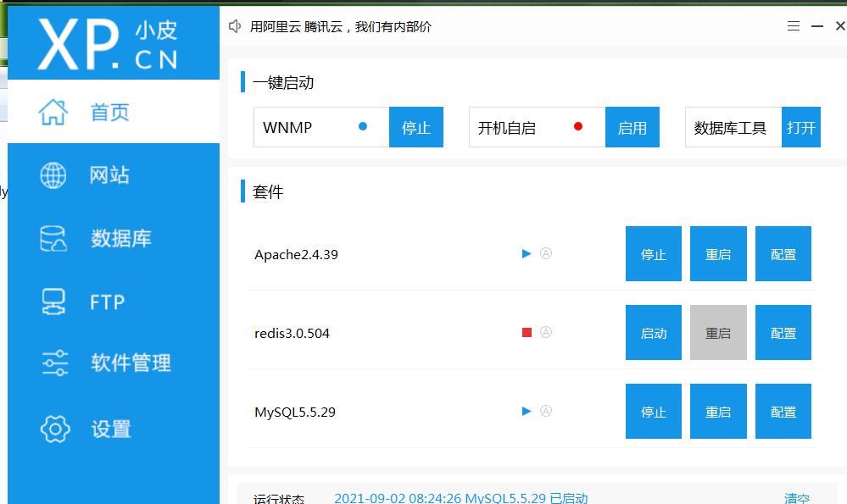The width and height of the screenshot is (847, 504).
Task: Click the globe icon for 网站
Action: (x=53, y=175)
